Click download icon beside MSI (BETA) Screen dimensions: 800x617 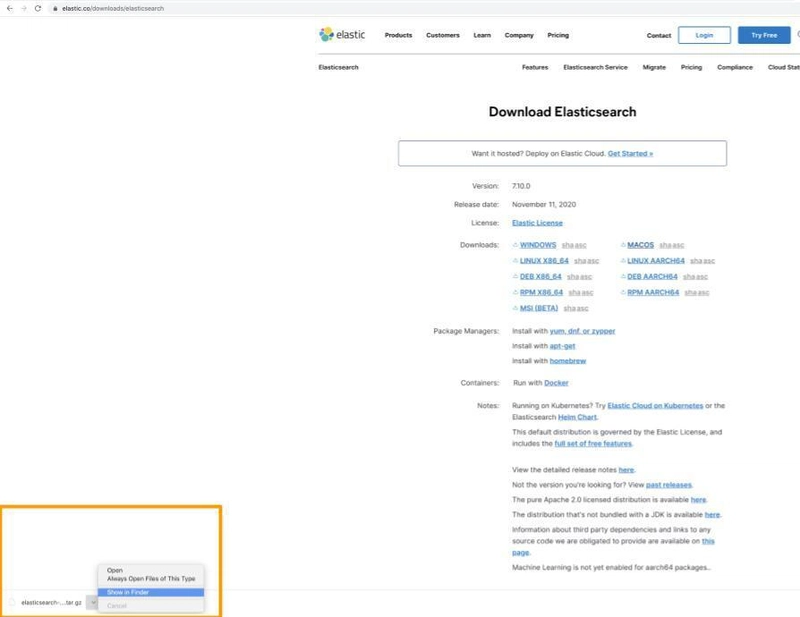click(x=515, y=308)
